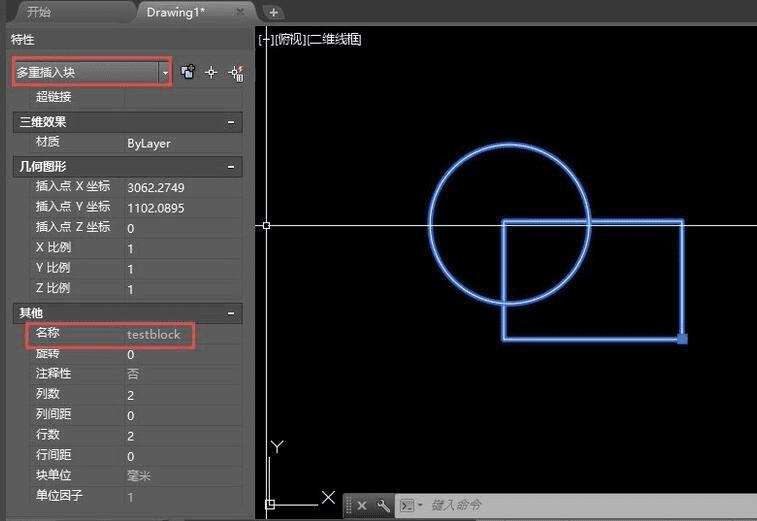
Task: Click the [-] viewport controls label
Action: click(266, 40)
